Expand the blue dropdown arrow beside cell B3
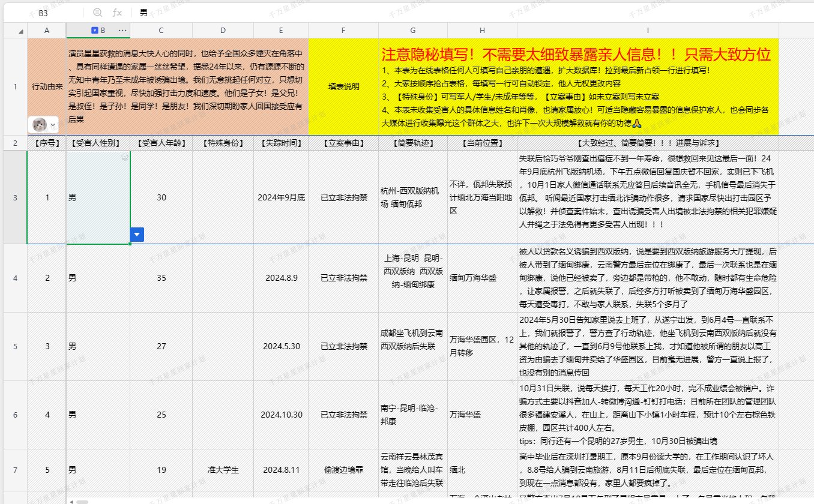 click(137, 235)
